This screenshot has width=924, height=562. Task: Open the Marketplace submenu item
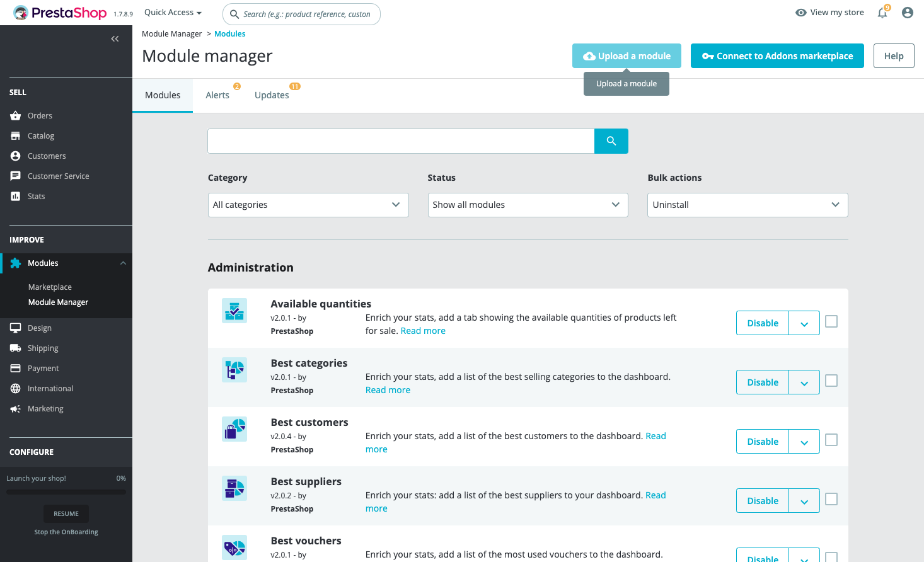50,287
